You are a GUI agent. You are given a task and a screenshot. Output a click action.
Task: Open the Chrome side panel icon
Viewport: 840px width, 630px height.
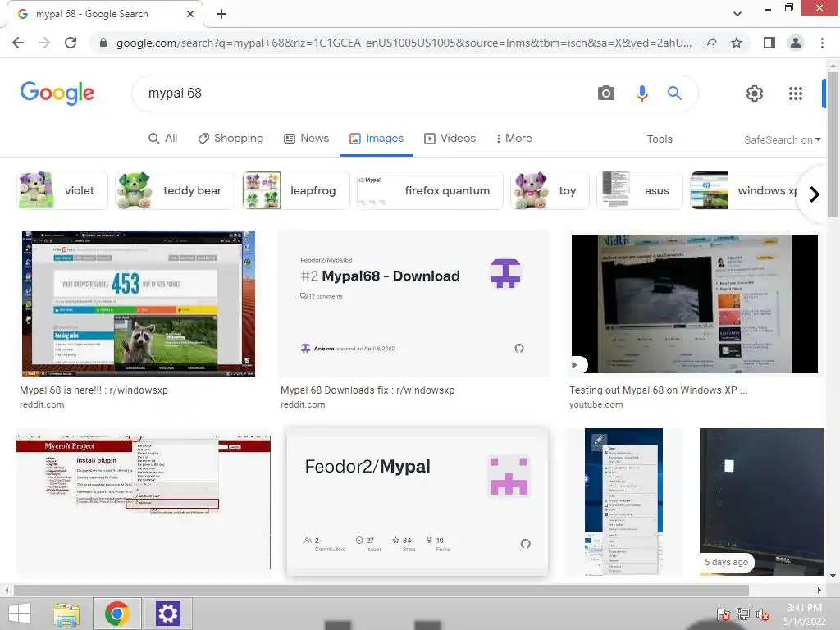tap(769, 43)
